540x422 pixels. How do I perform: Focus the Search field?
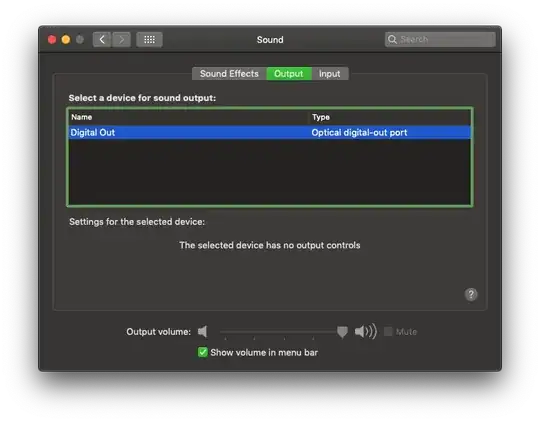(x=440, y=39)
